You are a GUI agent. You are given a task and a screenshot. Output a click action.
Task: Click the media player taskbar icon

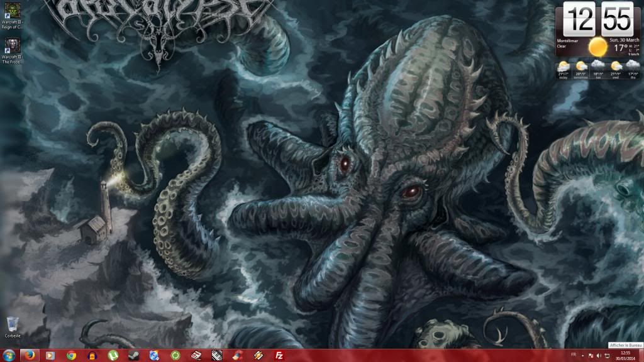point(51,355)
